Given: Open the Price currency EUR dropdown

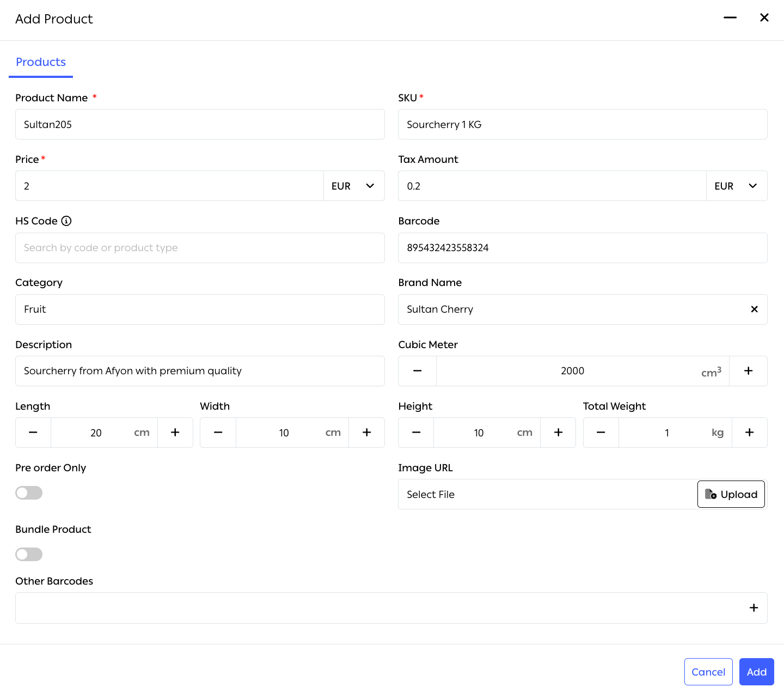Looking at the screenshot, I should click(x=354, y=186).
